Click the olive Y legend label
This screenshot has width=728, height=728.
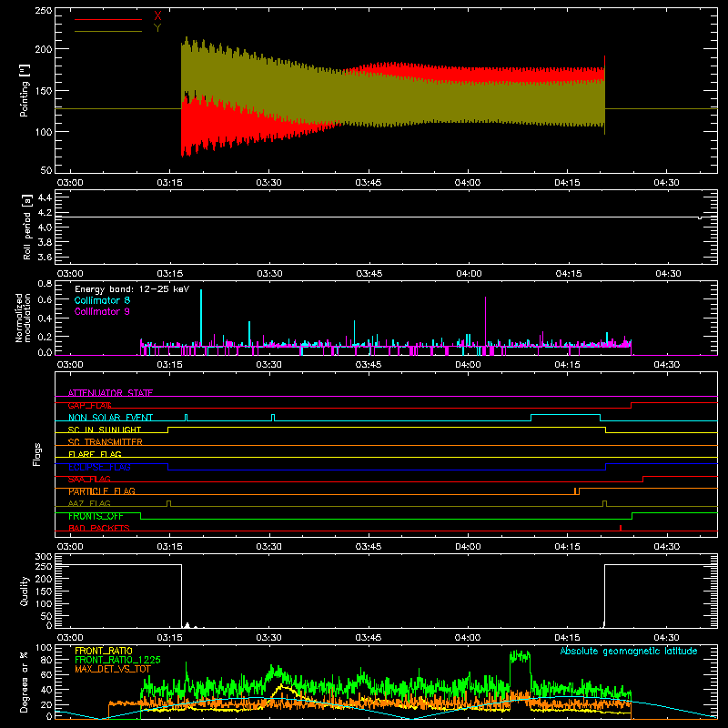click(157, 28)
